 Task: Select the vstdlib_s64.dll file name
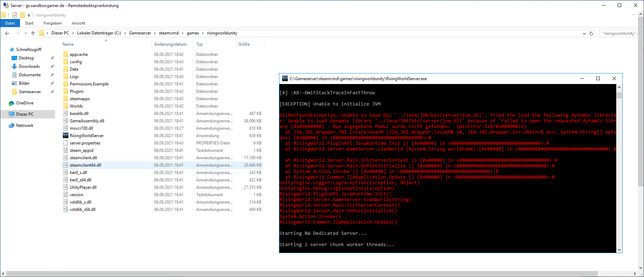tap(82, 210)
